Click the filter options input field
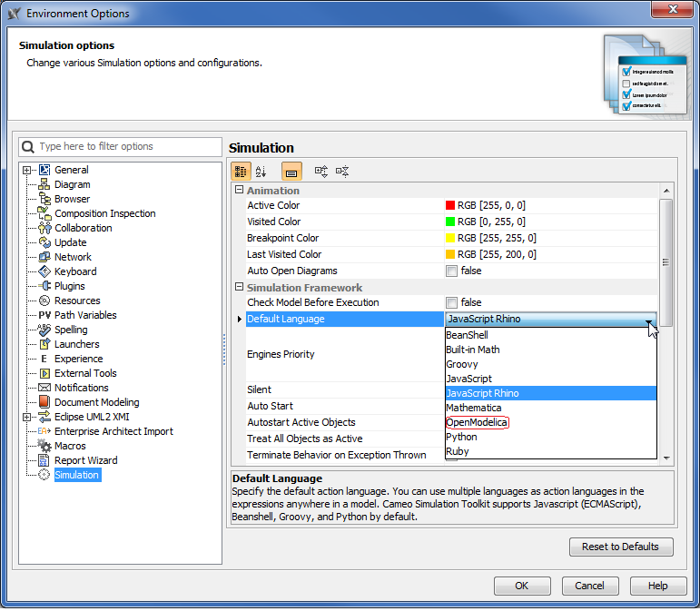 tap(121, 147)
